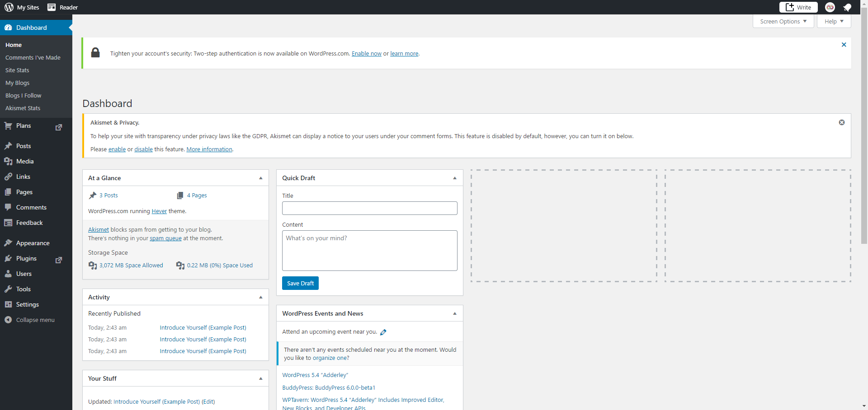Open BuddyPress 6.0.0-beta1 news link

point(329,387)
